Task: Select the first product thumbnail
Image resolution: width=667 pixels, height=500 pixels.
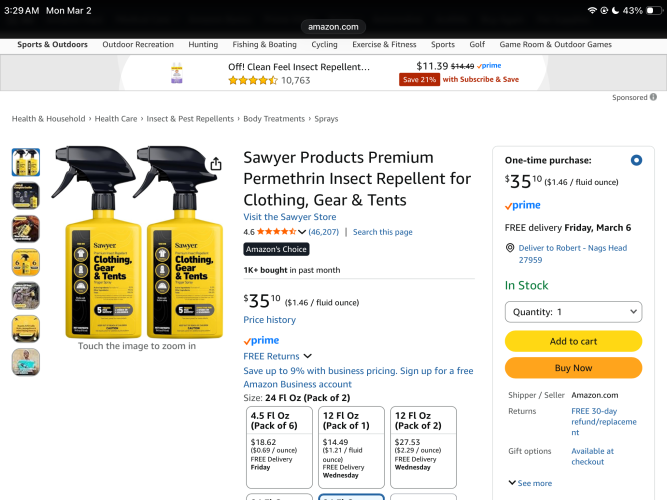Action: [x=26, y=162]
